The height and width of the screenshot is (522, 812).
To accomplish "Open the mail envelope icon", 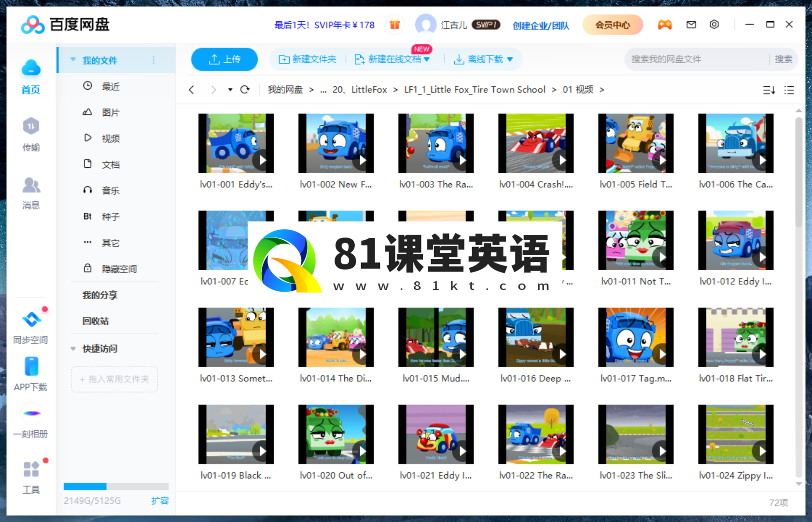I will [x=691, y=25].
